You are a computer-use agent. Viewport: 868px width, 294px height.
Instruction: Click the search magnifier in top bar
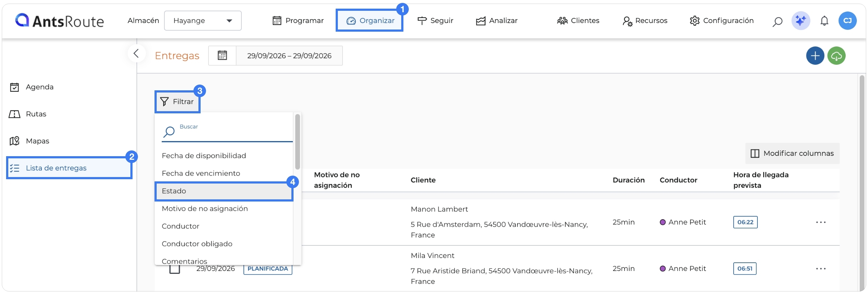pyautogui.click(x=778, y=21)
